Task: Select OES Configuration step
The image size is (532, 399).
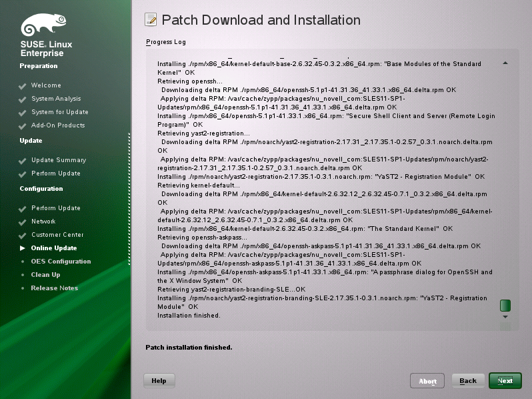Action: tap(61, 261)
